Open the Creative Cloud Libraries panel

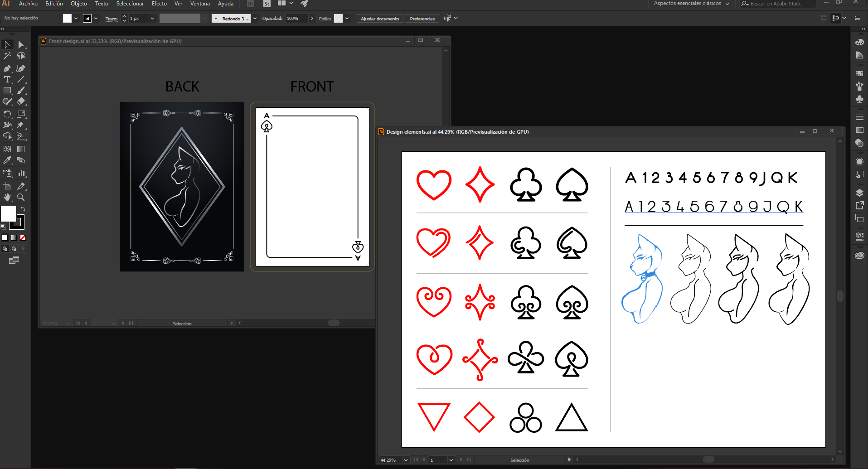click(x=859, y=256)
